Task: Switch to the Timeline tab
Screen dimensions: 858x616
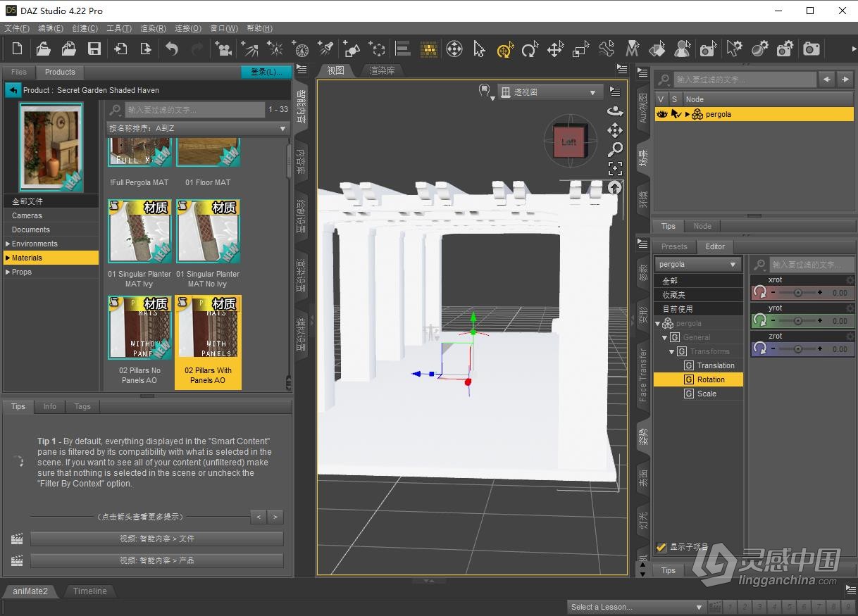Action: pyautogui.click(x=89, y=591)
